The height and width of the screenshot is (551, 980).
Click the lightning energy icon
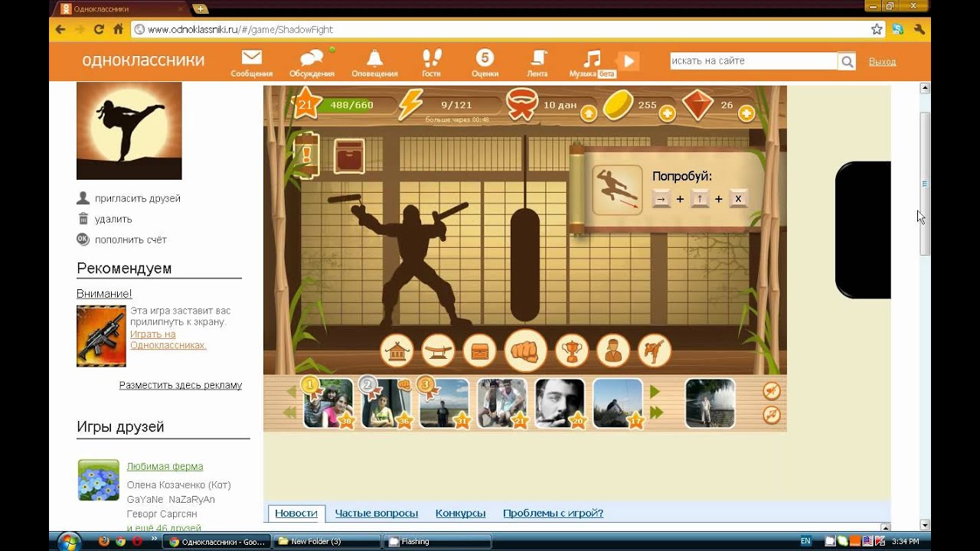pos(410,105)
